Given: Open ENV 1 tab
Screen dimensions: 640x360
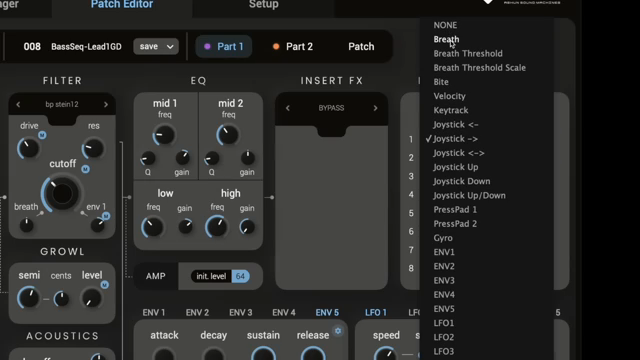Looking at the screenshot, I should pos(154,313).
